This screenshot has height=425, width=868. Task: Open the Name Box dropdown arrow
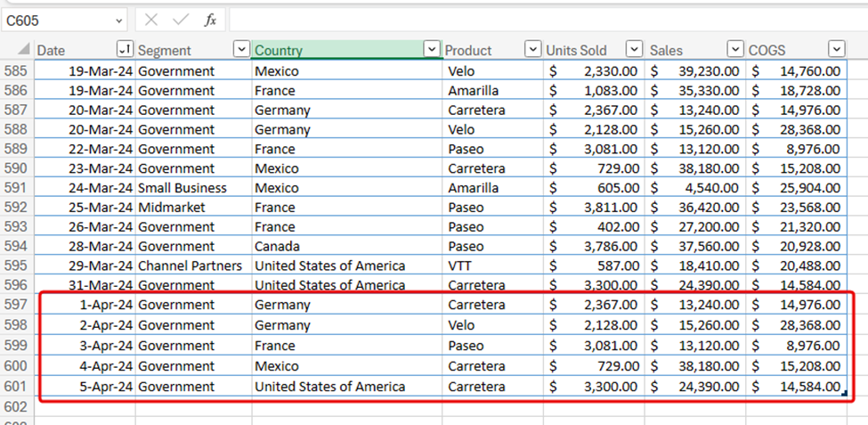point(119,20)
